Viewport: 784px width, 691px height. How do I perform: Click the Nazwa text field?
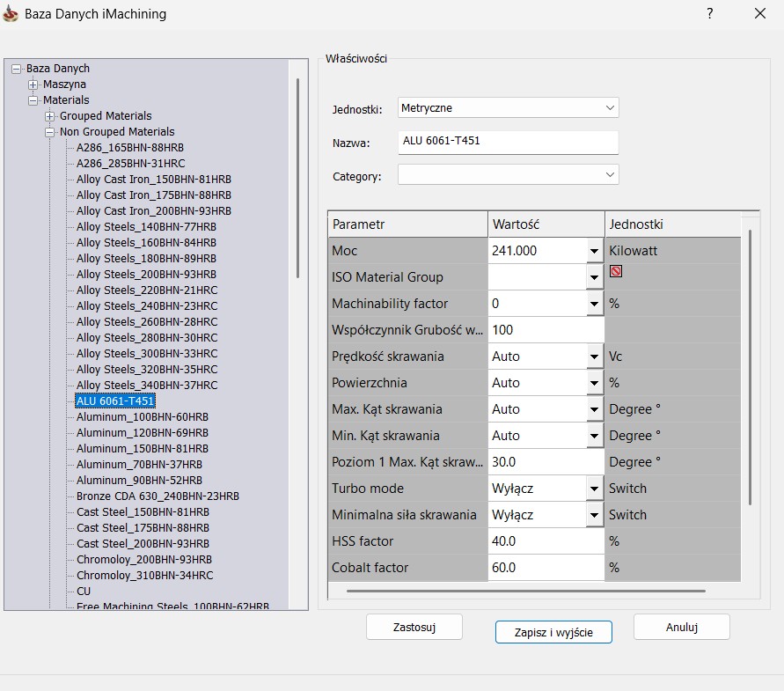tap(508, 142)
